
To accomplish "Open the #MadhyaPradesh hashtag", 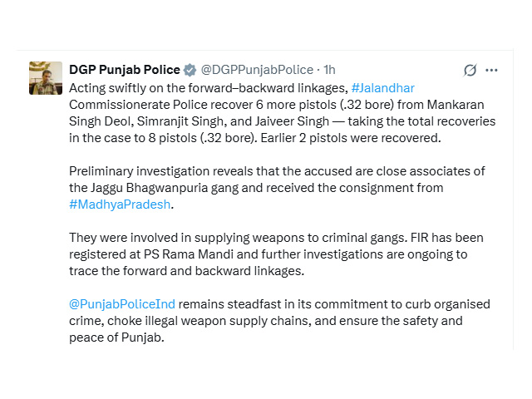I will pyautogui.click(x=121, y=204).
